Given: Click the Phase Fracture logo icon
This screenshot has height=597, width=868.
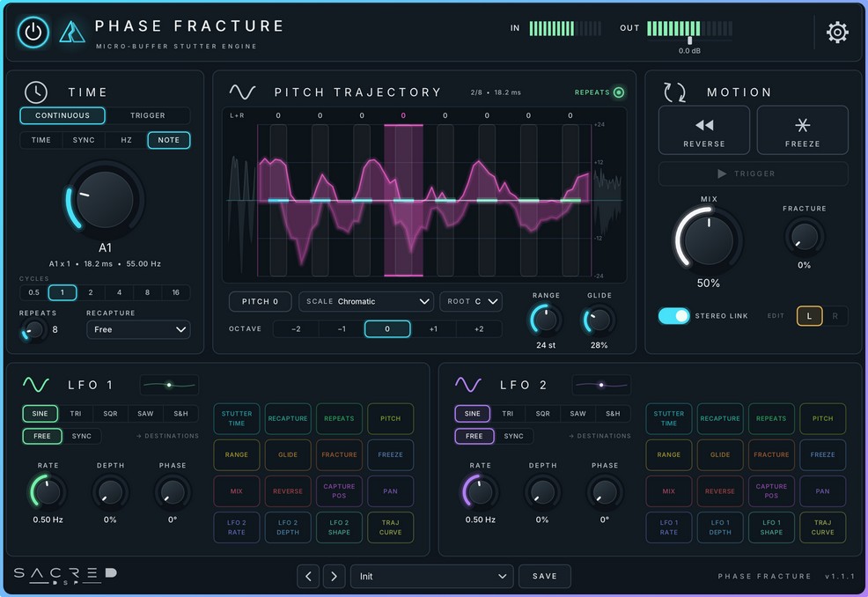Looking at the screenshot, I should (x=72, y=32).
